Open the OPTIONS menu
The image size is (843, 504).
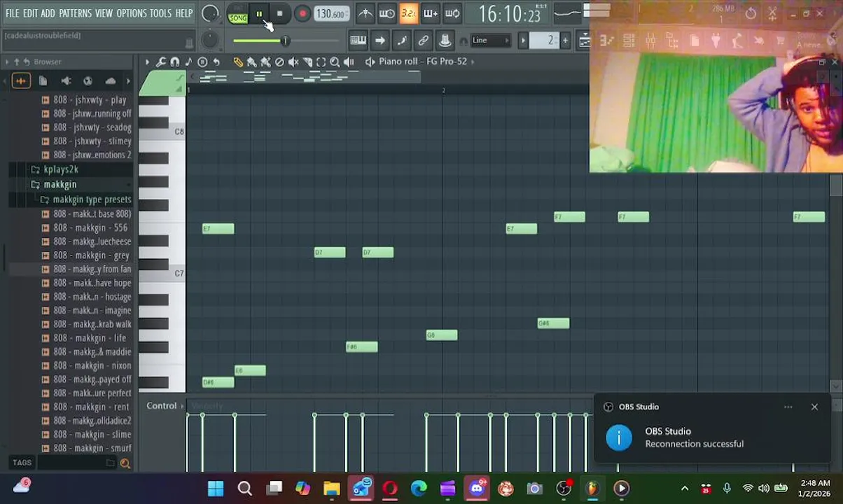132,13
